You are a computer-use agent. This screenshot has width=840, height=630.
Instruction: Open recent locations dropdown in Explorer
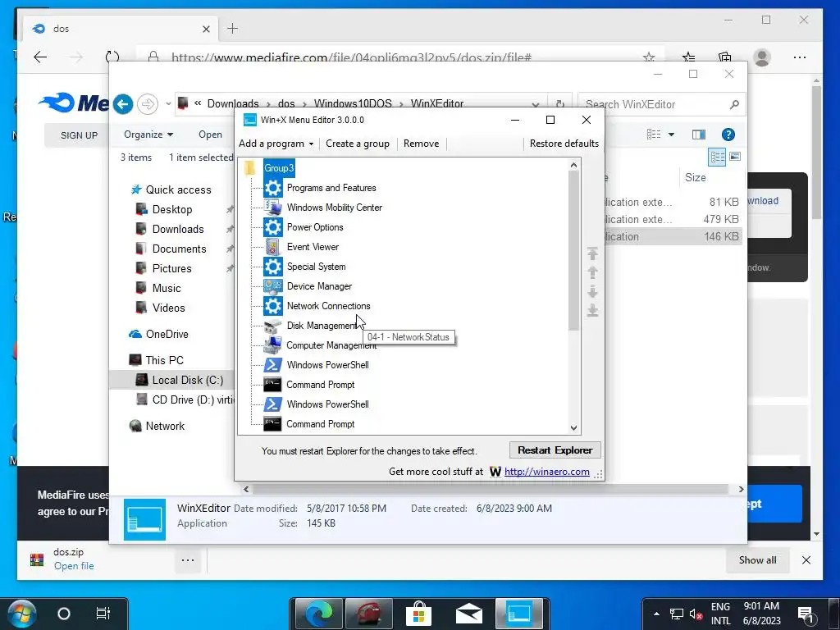click(168, 104)
